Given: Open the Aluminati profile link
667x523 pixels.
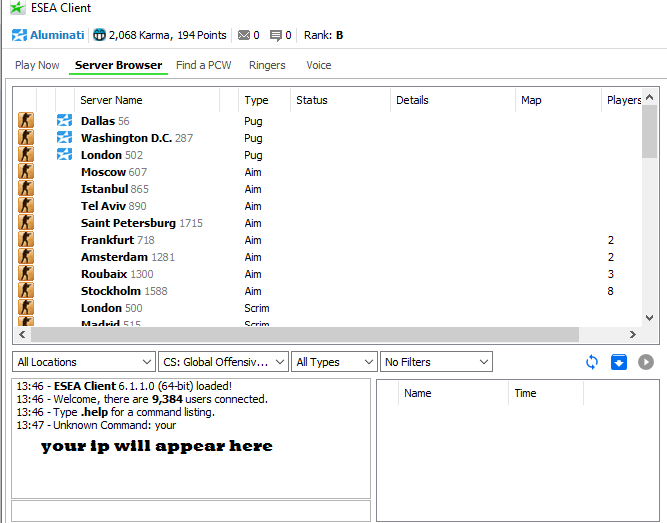Looking at the screenshot, I should [57, 35].
